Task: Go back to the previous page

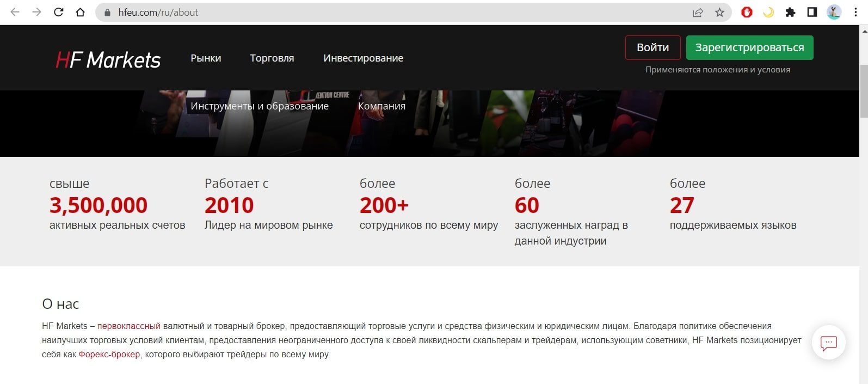Action: [15, 12]
